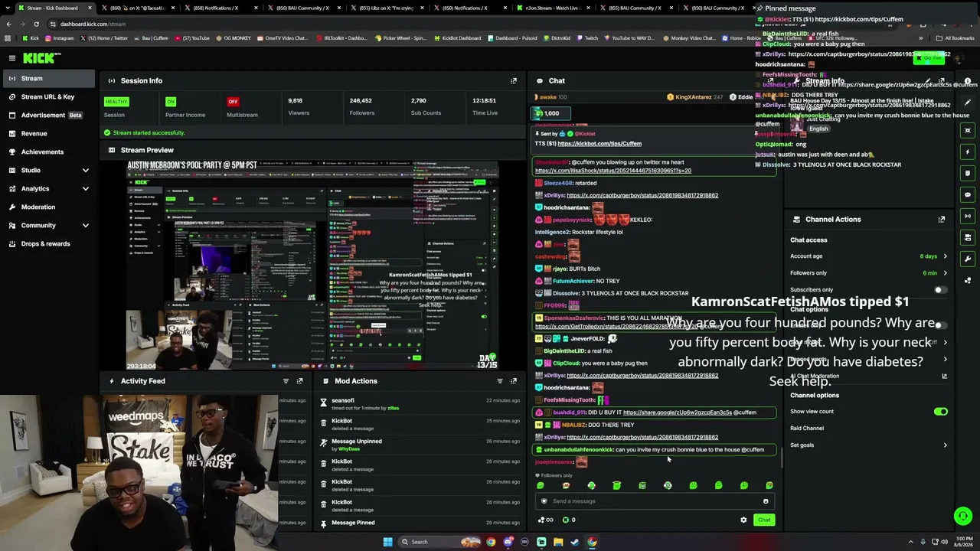
Task: Open the Stream sidebar item
Action: pos(47,79)
